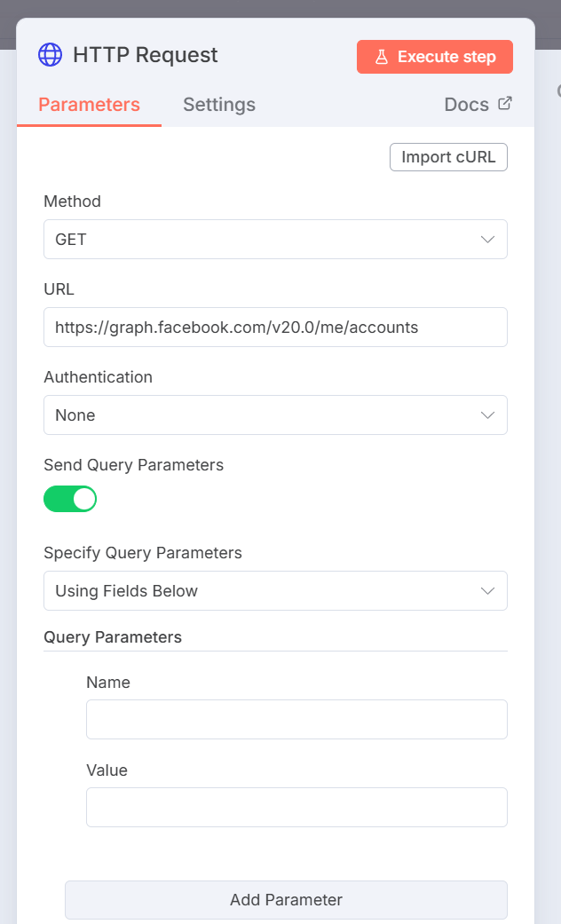
Task: Expand Specify Query Parameters chevron arrow
Action: point(487,591)
